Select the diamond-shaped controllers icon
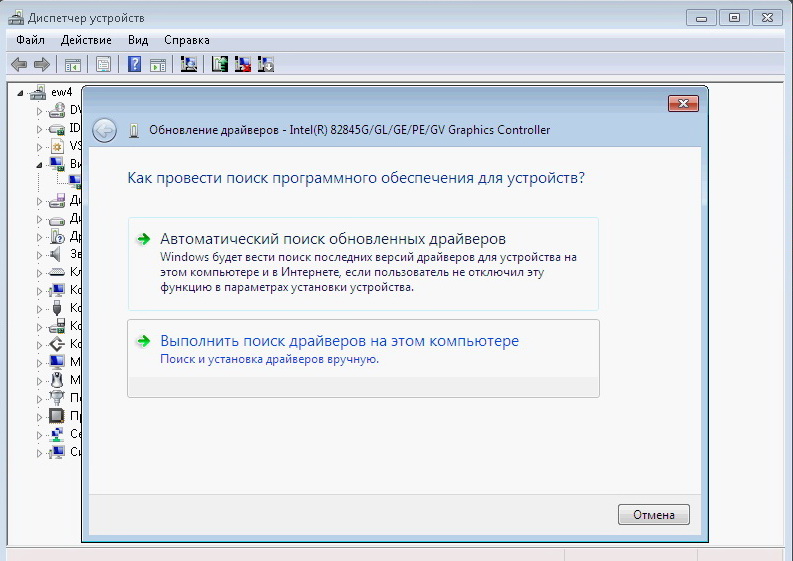 [x=57, y=344]
